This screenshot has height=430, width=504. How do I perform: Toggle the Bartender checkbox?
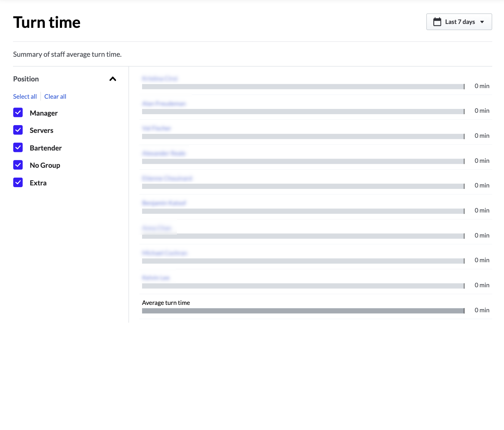[18, 148]
